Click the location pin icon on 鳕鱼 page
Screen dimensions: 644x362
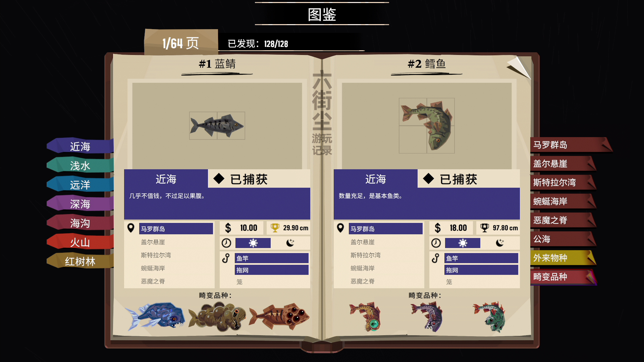point(340,228)
